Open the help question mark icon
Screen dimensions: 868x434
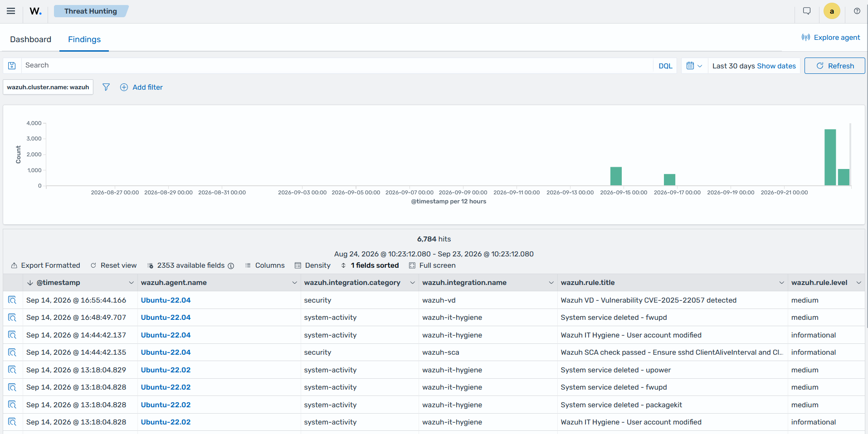(857, 11)
